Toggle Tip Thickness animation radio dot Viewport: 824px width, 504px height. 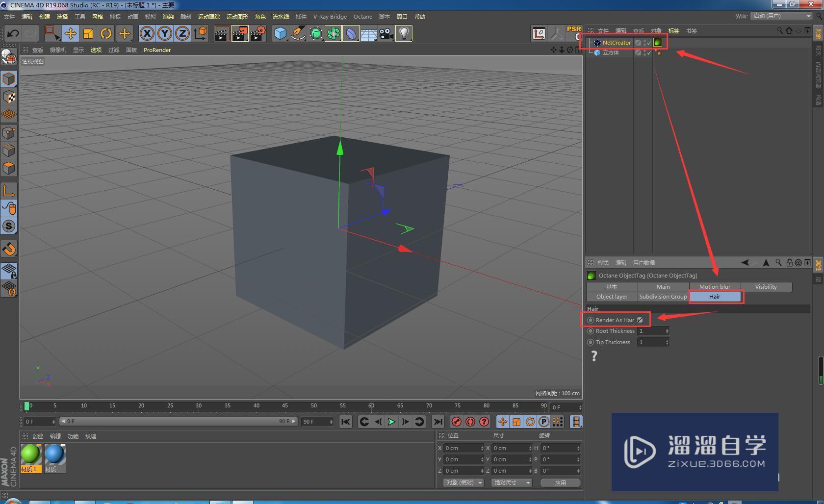coord(591,342)
